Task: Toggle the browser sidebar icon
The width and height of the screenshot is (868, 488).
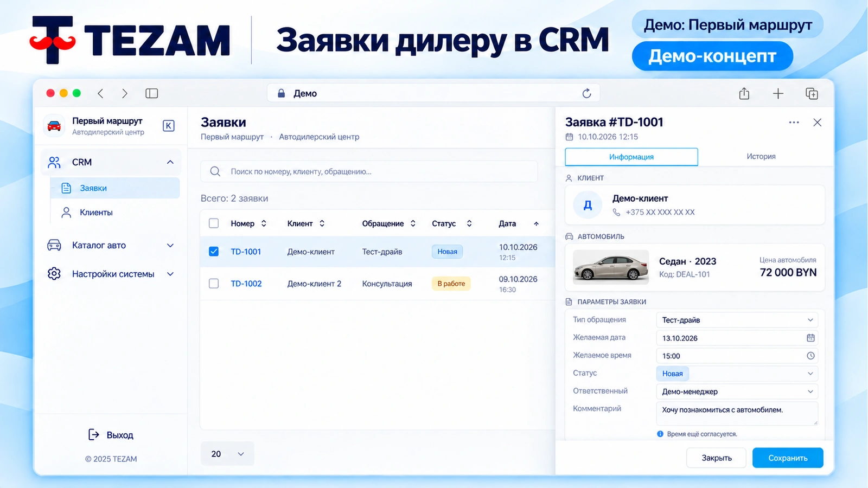Action: click(x=152, y=93)
